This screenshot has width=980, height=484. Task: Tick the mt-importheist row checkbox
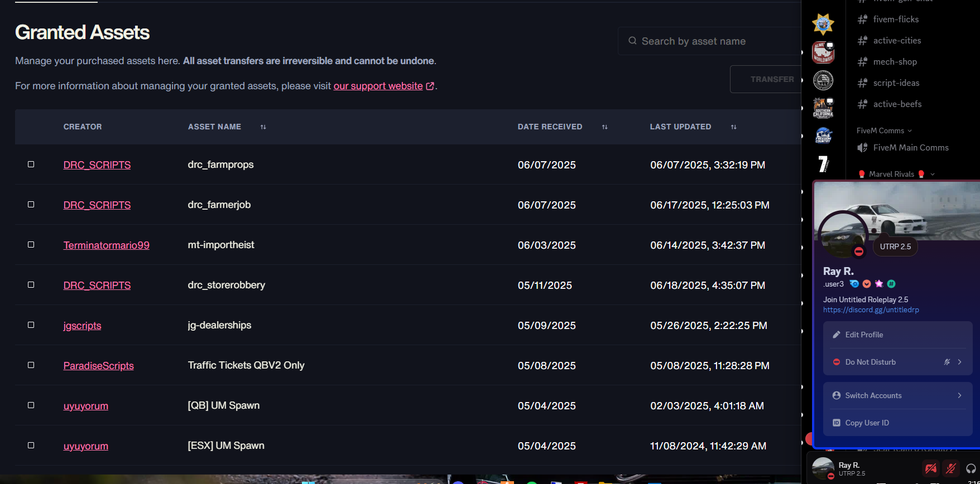pyautogui.click(x=31, y=245)
